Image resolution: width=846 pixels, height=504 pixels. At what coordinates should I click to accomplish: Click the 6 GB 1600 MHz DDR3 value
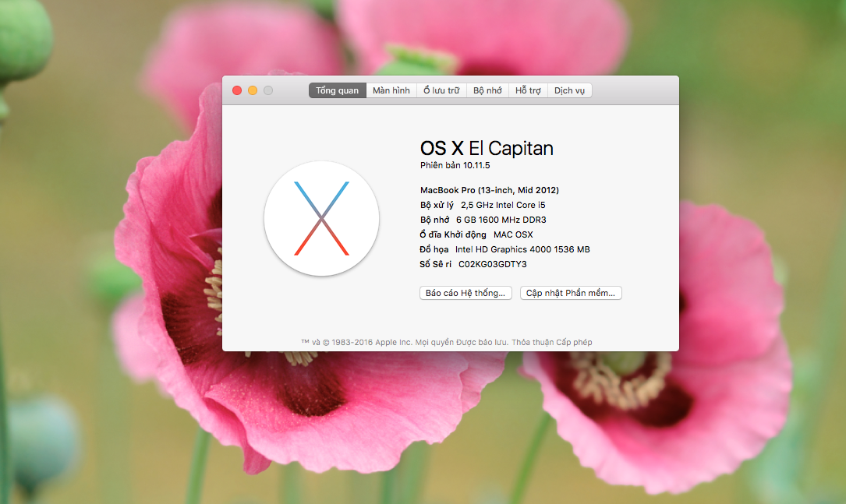(x=501, y=220)
